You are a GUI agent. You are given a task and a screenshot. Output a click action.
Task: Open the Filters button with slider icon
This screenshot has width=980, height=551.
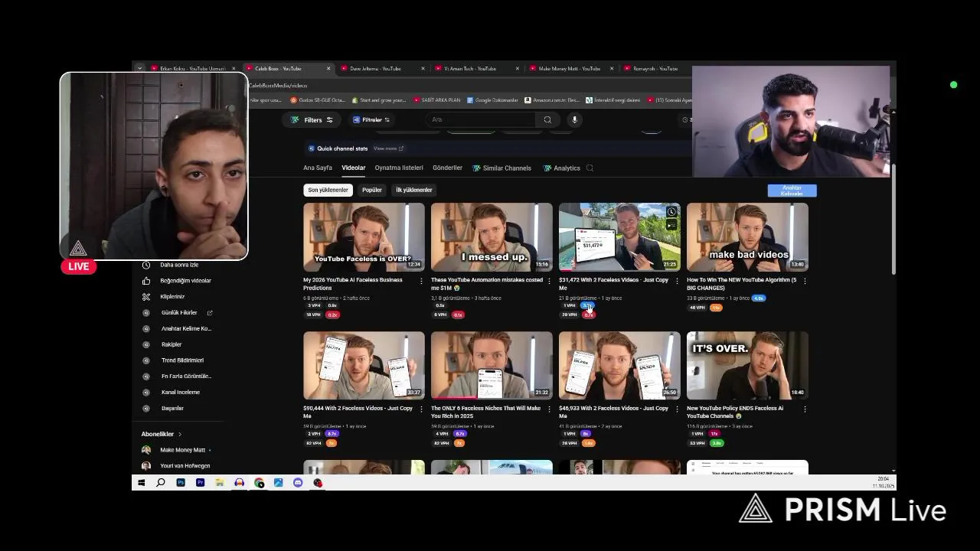coord(312,119)
